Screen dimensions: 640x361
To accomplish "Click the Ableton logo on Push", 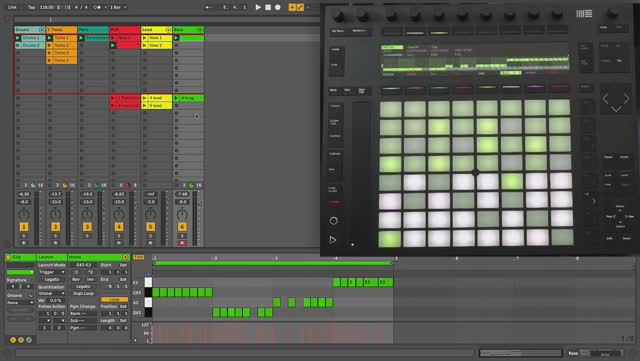I will pyautogui.click(x=584, y=14).
